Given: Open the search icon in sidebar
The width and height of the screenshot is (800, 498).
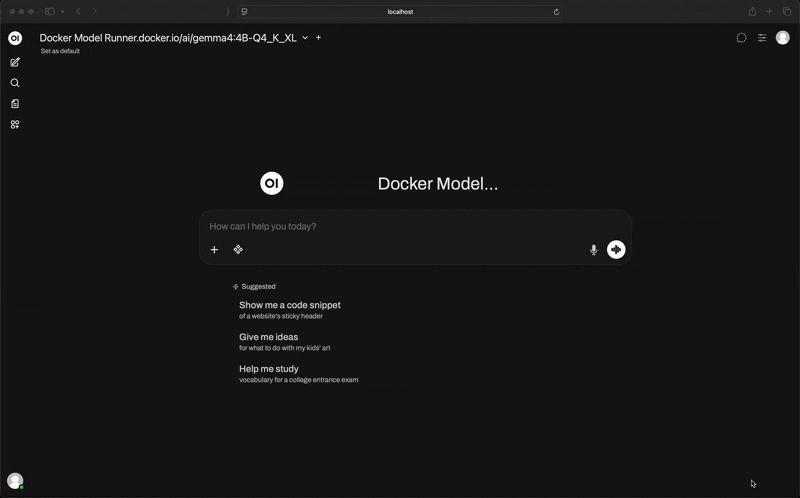Looking at the screenshot, I should tap(15, 83).
